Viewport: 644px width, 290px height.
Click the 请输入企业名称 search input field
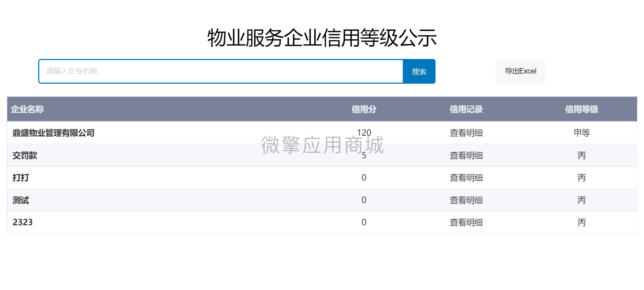coord(221,71)
